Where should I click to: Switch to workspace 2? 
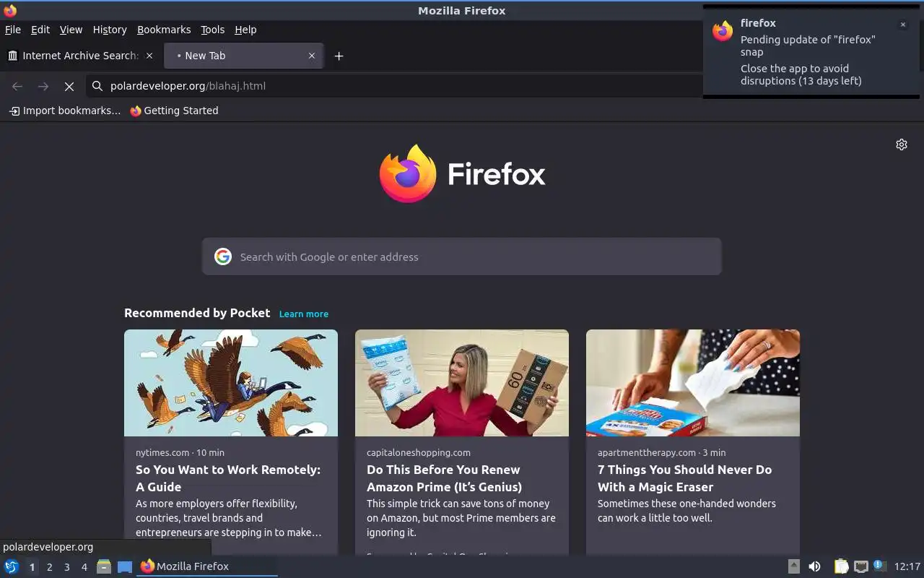coord(50,567)
